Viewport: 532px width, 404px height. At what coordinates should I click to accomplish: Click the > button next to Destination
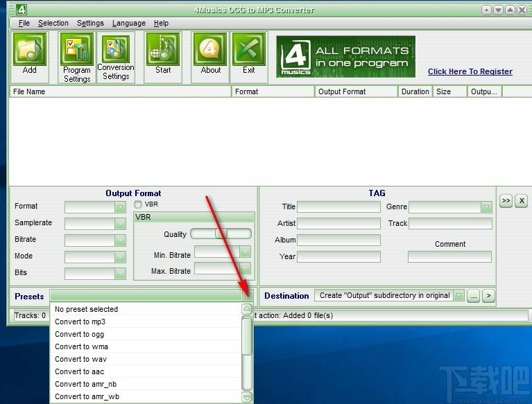point(488,296)
